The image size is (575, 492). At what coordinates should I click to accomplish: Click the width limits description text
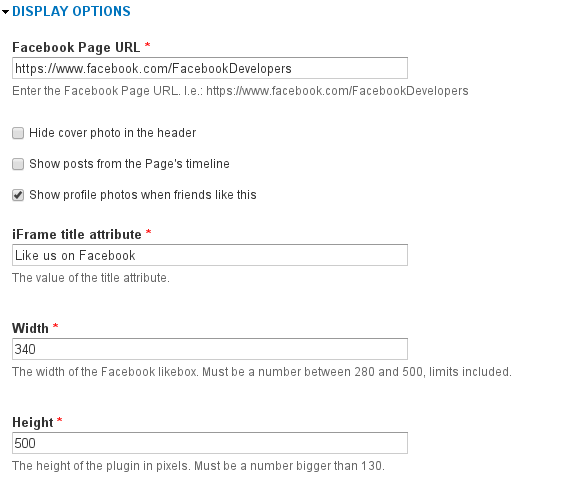coord(262,372)
